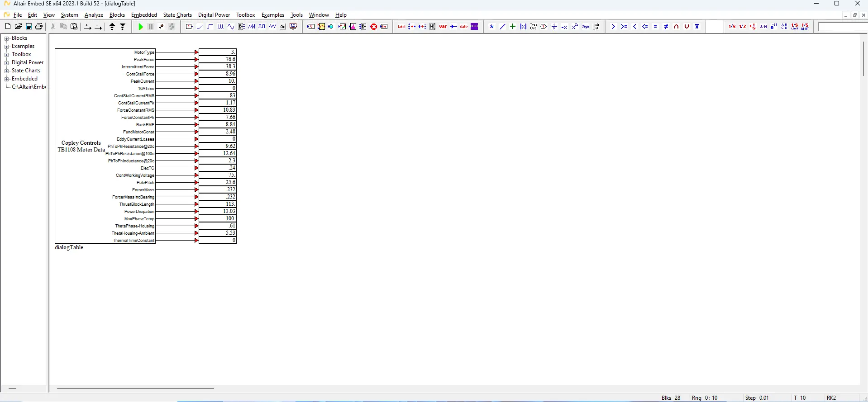
Task: Insert an absolute value block
Action: (523, 27)
